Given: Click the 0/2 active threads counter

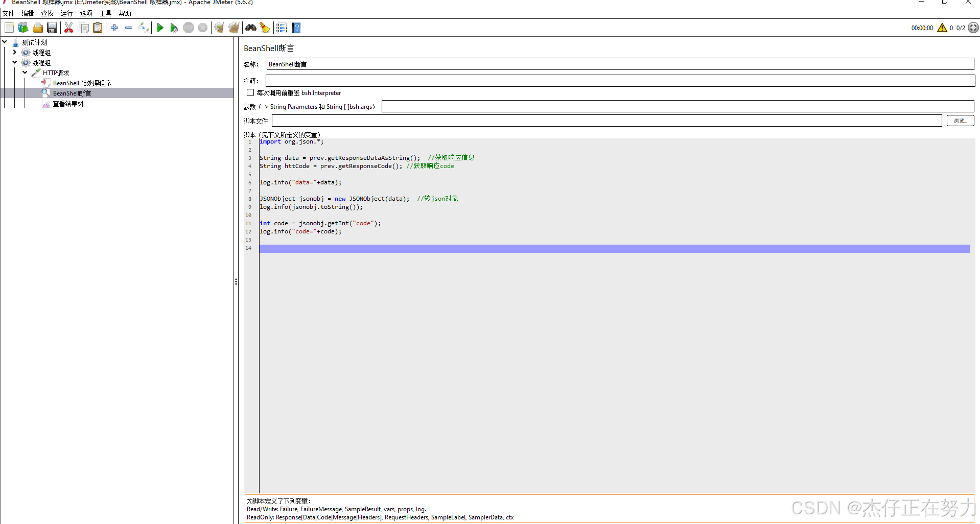Looking at the screenshot, I should (961, 28).
